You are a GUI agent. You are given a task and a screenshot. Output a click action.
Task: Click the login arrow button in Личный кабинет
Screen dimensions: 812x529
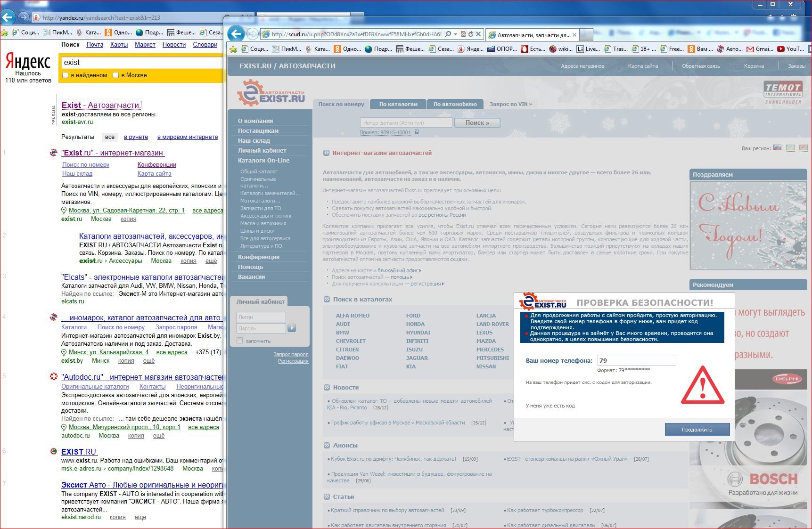[292, 328]
